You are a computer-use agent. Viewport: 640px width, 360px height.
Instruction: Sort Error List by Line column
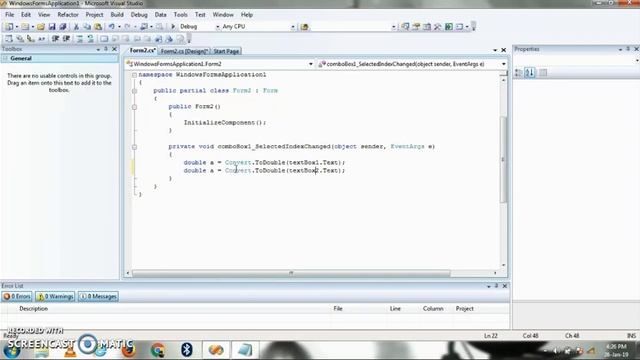click(395, 309)
